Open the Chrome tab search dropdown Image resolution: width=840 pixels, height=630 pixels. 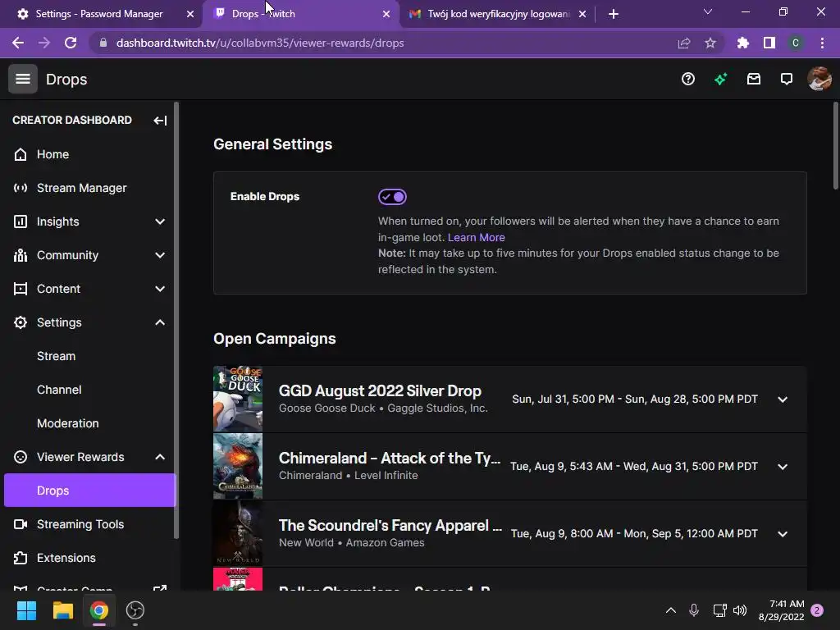(708, 11)
